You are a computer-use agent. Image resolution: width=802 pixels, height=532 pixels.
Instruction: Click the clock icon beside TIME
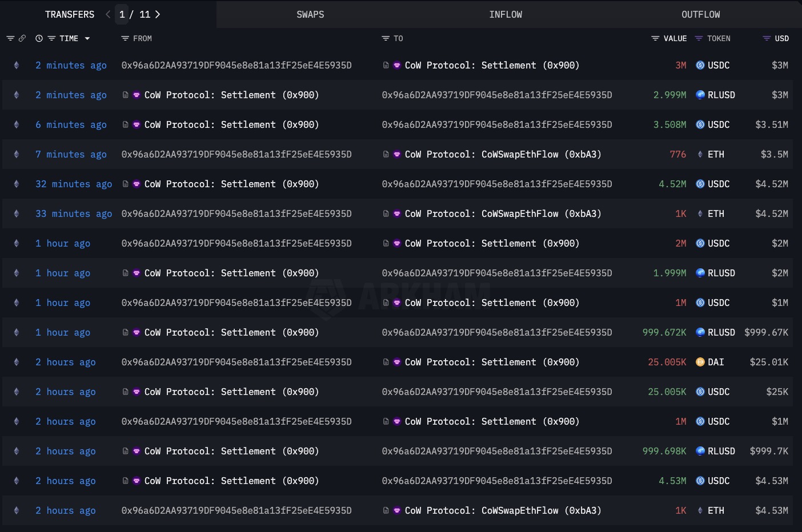point(39,38)
